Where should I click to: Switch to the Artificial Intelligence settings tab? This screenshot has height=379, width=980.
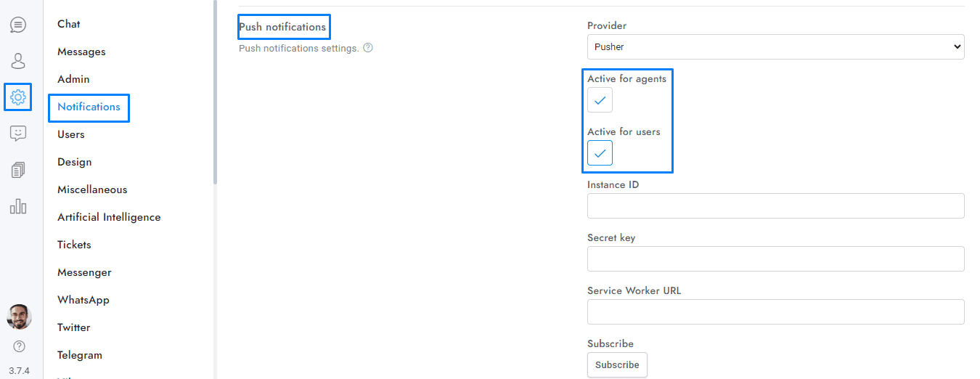pos(109,217)
